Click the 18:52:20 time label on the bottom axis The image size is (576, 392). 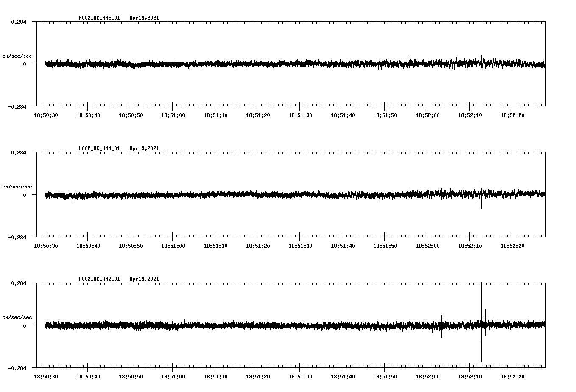(x=513, y=376)
